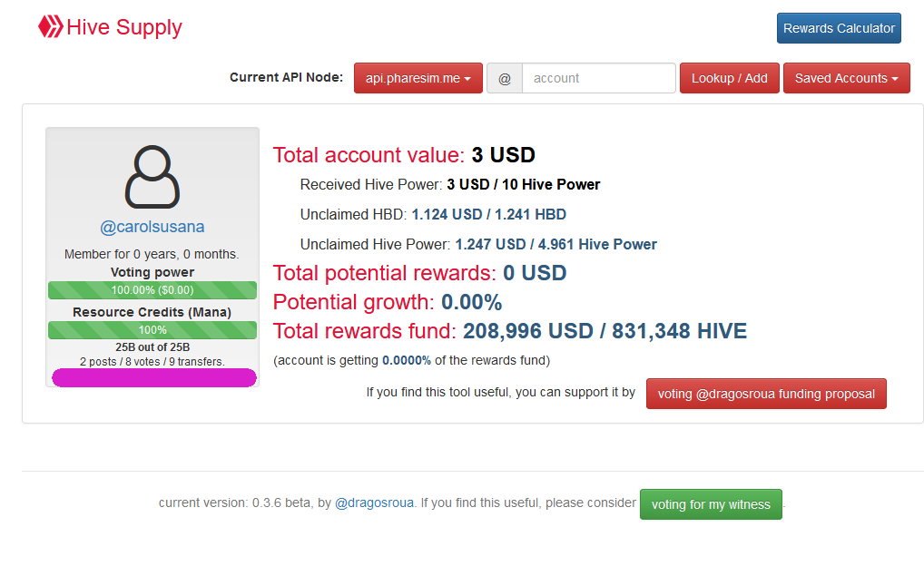Click the Voting power progress bar
The height and width of the screenshot is (566, 924).
click(152, 289)
